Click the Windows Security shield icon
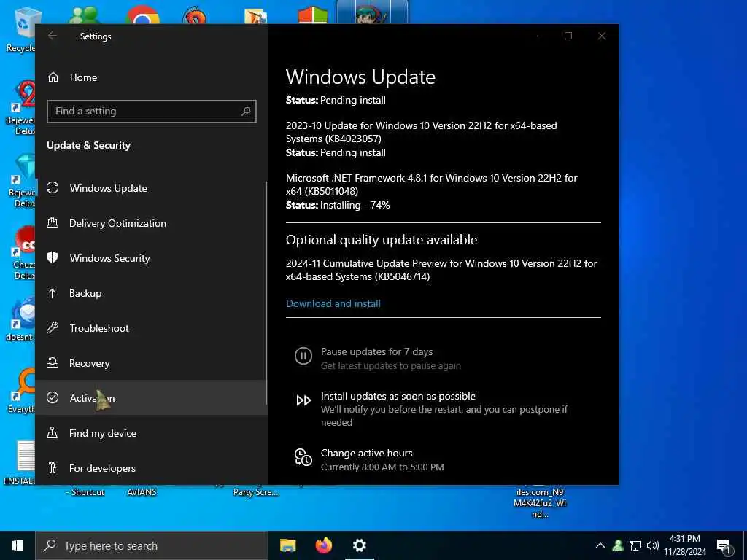The height and width of the screenshot is (560, 747). [x=53, y=257]
